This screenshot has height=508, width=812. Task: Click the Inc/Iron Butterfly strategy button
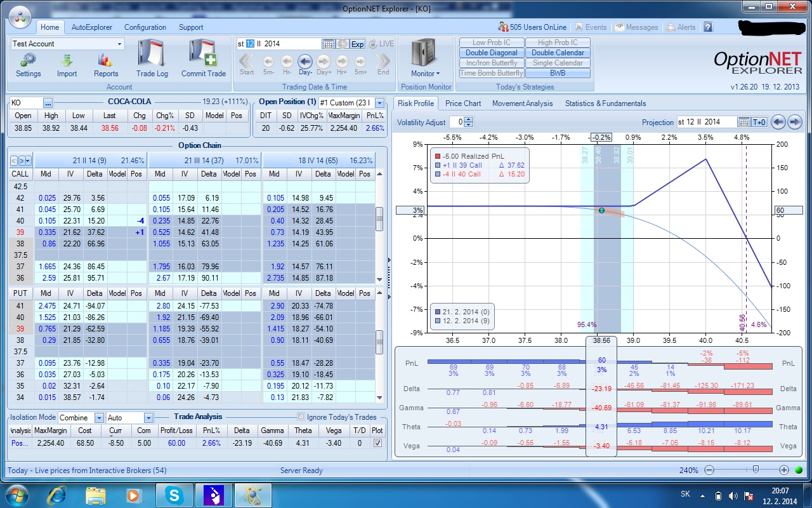click(492, 63)
